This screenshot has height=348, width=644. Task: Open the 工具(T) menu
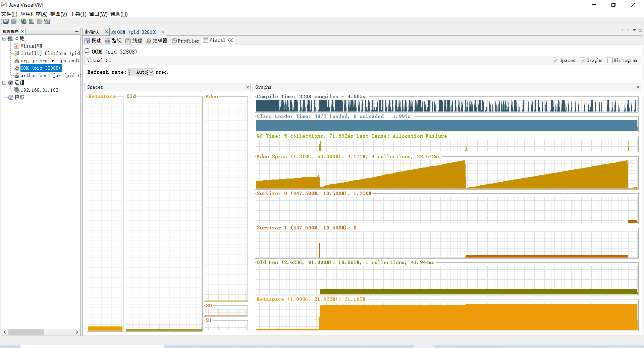pos(78,14)
